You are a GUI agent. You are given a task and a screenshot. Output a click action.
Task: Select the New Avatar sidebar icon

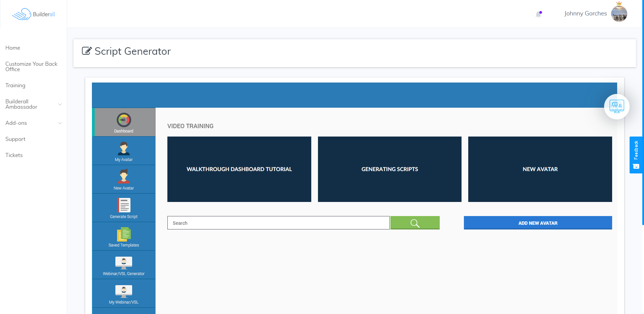(124, 177)
